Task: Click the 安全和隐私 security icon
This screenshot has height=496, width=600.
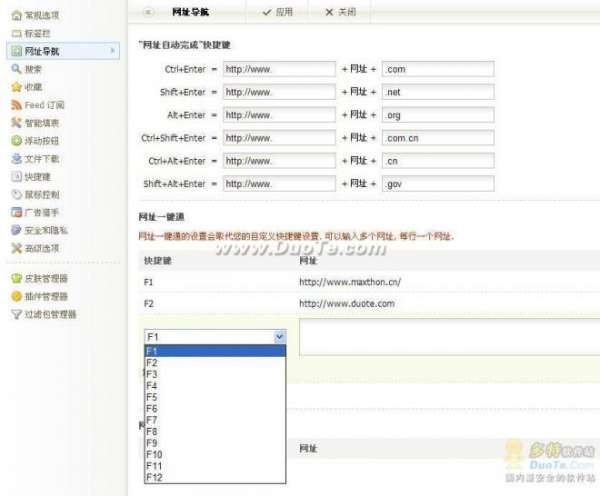Action: (x=16, y=230)
